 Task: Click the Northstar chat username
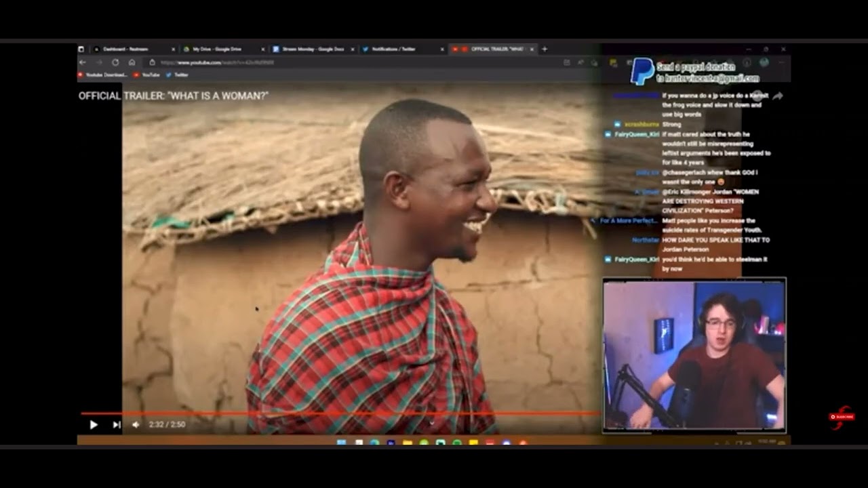pyautogui.click(x=646, y=240)
